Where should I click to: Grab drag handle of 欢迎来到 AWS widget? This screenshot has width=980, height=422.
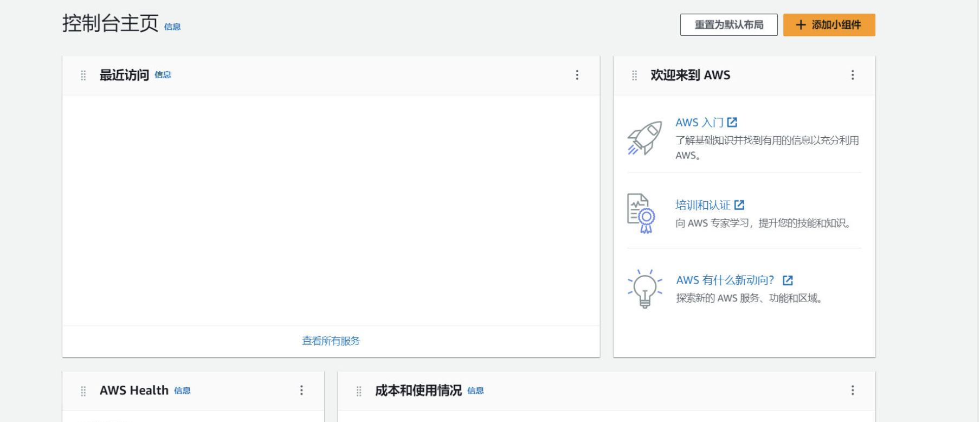634,75
